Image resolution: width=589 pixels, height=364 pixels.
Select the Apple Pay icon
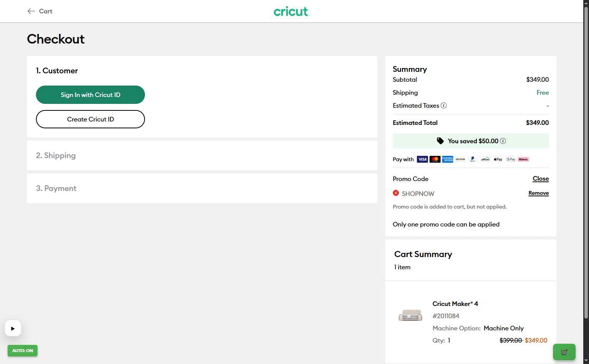[x=498, y=159]
